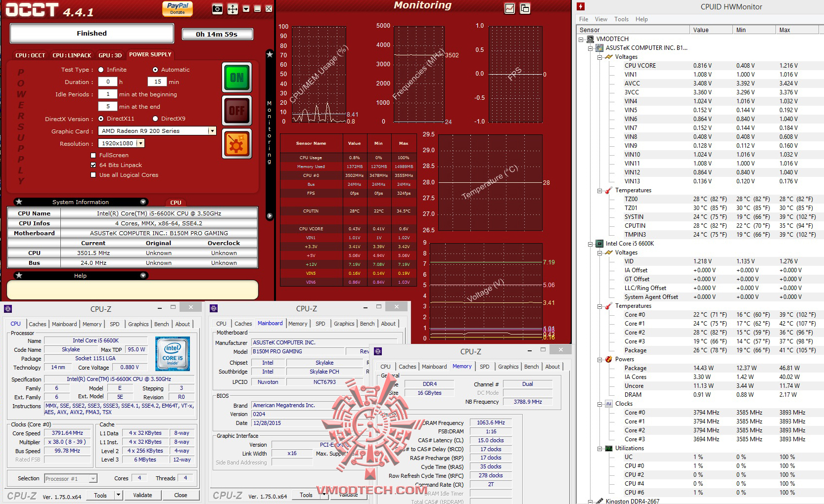824x504 pixels.
Task: Click the Intel Core i5 logo in CPU-Z
Action: pos(172,353)
